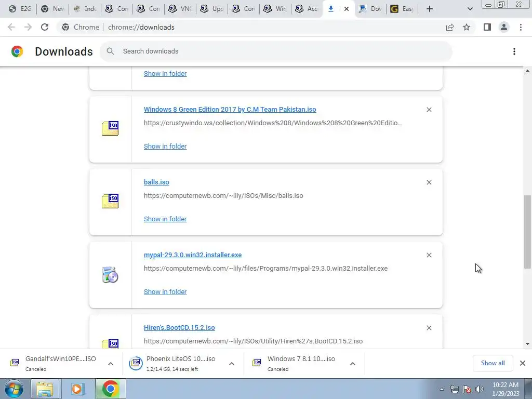Open the network tray icon
The height and width of the screenshot is (399, 532).
[x=454, y=389]
